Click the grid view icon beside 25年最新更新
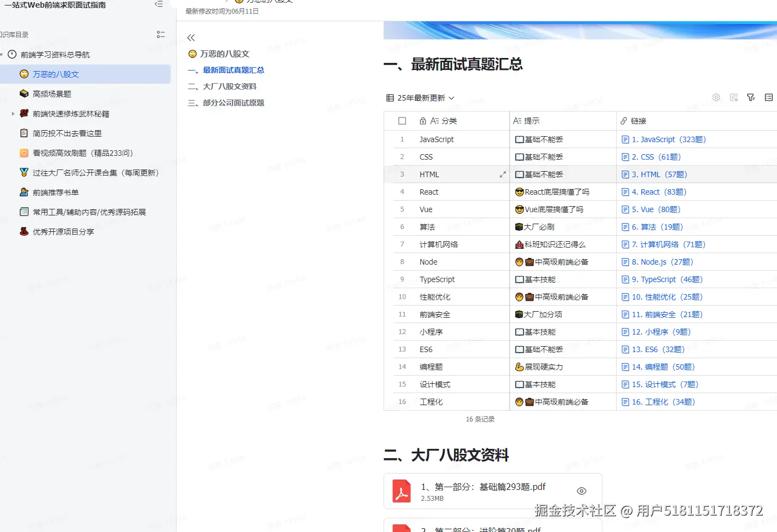The image size is (777, 532). [389, 97]
